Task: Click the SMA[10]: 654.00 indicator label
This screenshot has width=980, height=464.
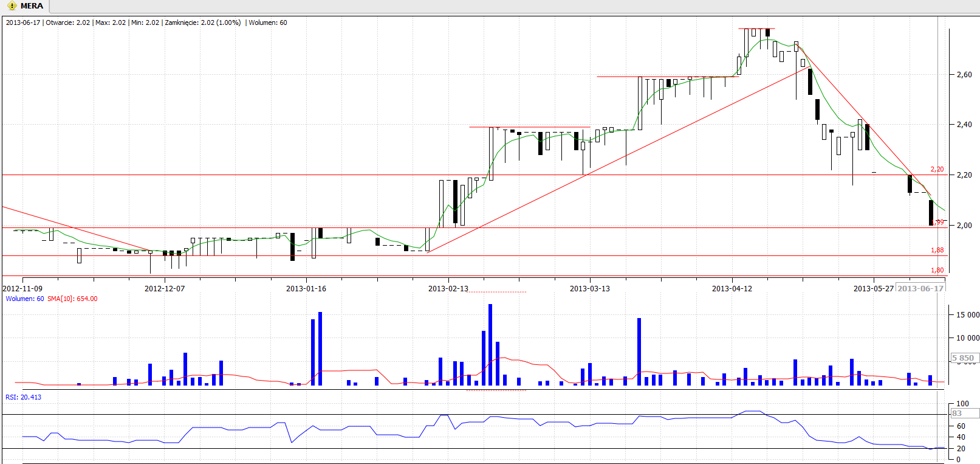Action: (x=72, y=299)
